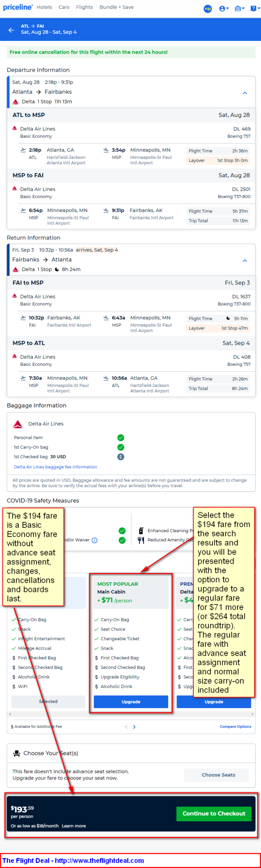Collapse the departure flight details chevron
261x868 pixels.
click(245, 93)
